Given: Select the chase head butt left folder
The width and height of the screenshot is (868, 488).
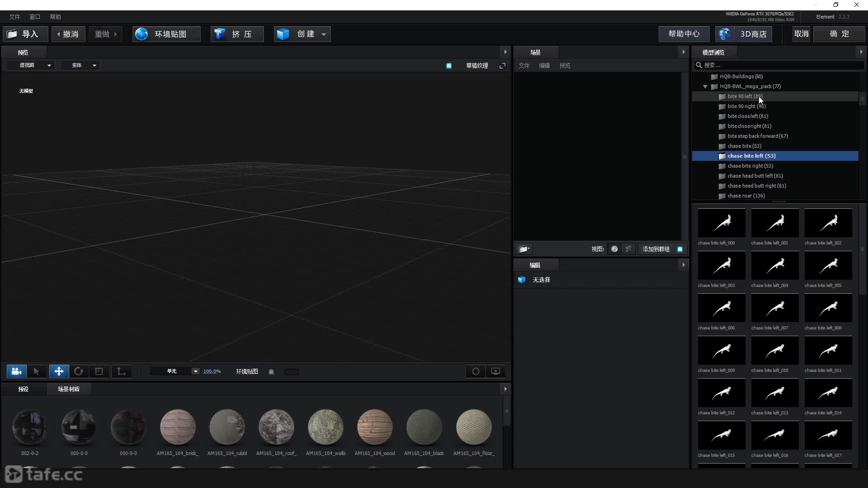Looking at the screenshot, I should tap(755, 176).
